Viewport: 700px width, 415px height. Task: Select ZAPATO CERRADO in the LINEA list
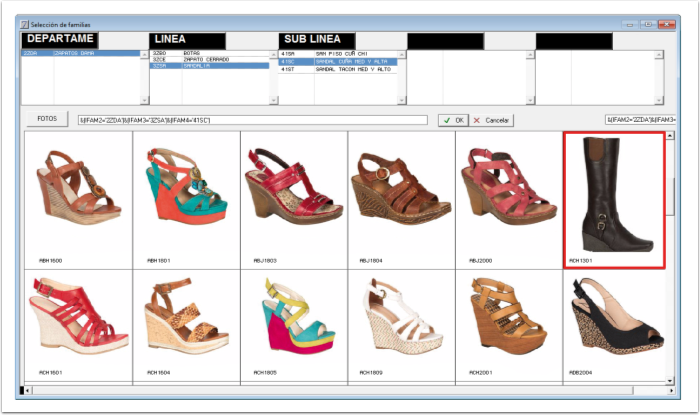[209, 59]
